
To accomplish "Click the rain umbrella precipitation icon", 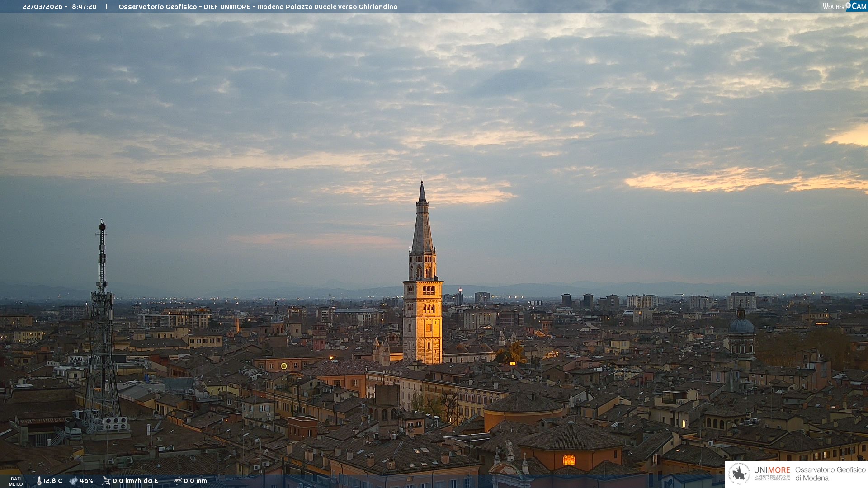I will click(x=178, y=481).
